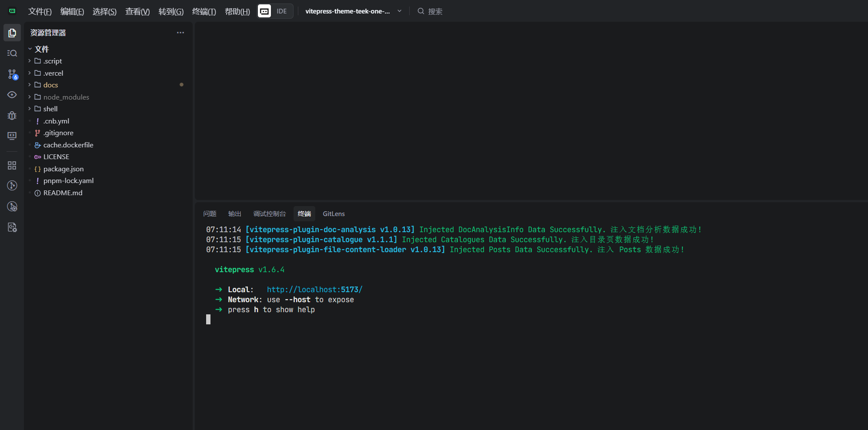Click the package.json braces icon
868x430 pixels.
click(x=37, y=169)
